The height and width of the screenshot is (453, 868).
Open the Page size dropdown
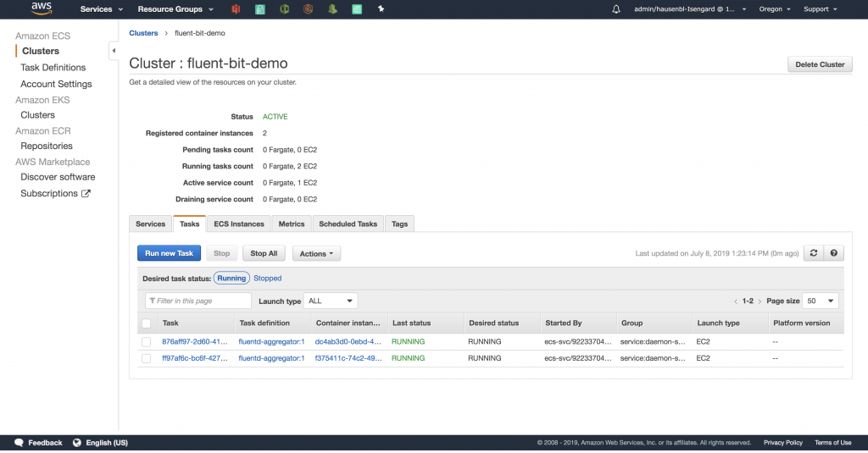point(821,301)
